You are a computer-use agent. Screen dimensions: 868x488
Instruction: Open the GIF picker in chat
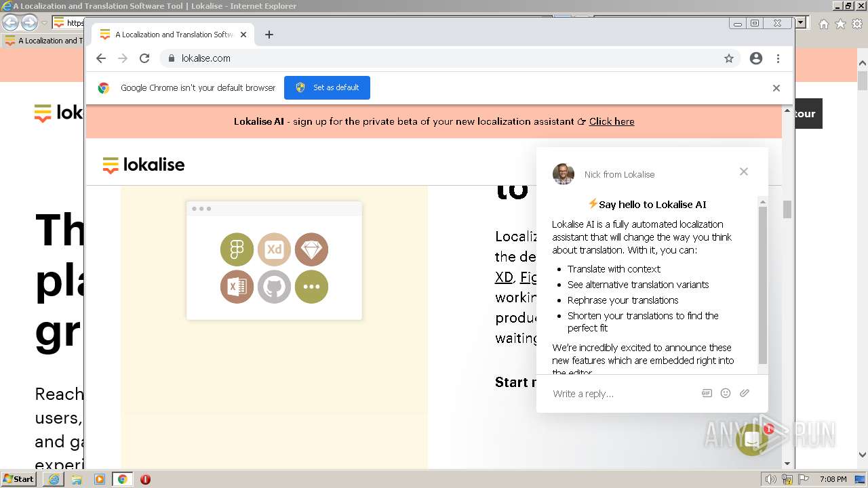point(707,393)
